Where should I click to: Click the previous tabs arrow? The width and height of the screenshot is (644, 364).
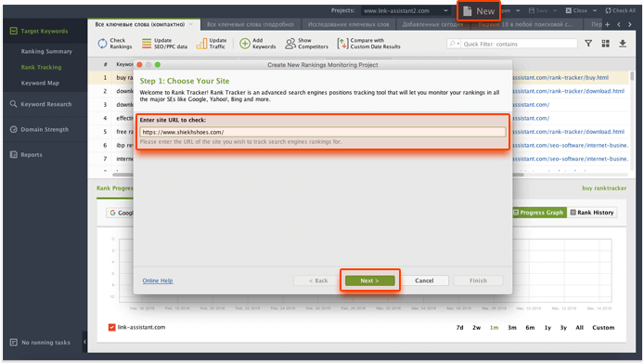[x=619, y=25]
